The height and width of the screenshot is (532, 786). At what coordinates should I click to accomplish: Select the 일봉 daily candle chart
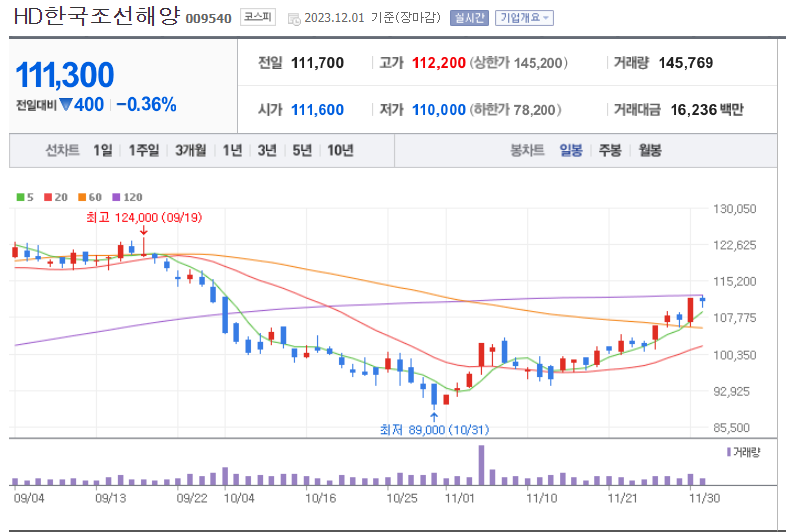(571, 151)
